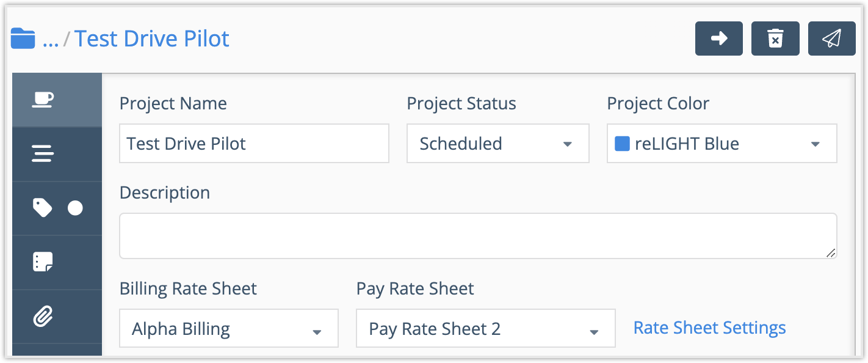868x363 pixels.
Task: Open Rate Sheet Settings
Action: click(x=709, y=328)
